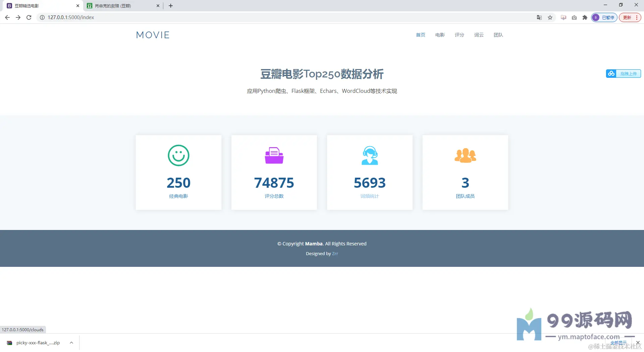Click the camera screenshot extension icon
This screenshot has width=644, height=352.
(x=574, y=17)
